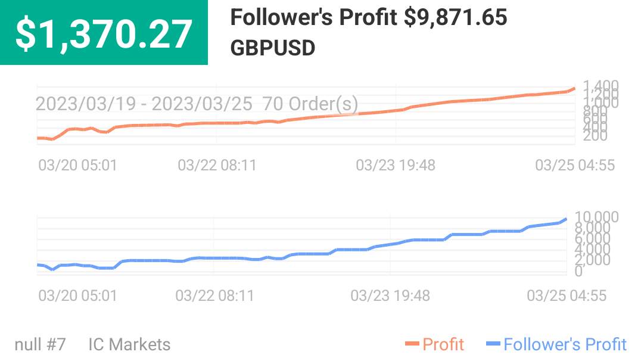This screenshot has width=641, height=364.
Task: Click the null #7 account label
Action: 40,344
